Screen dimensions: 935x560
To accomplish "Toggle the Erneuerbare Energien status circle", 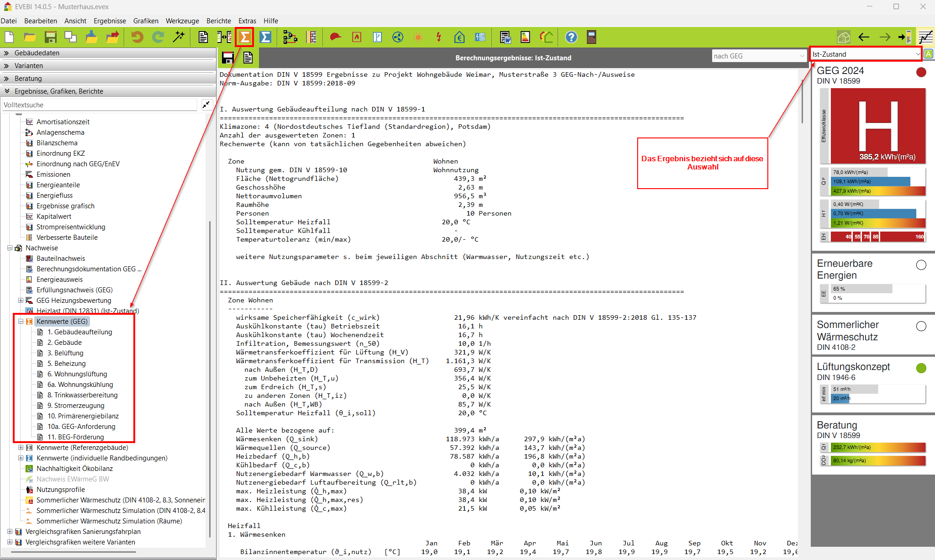I will [921, 265].
